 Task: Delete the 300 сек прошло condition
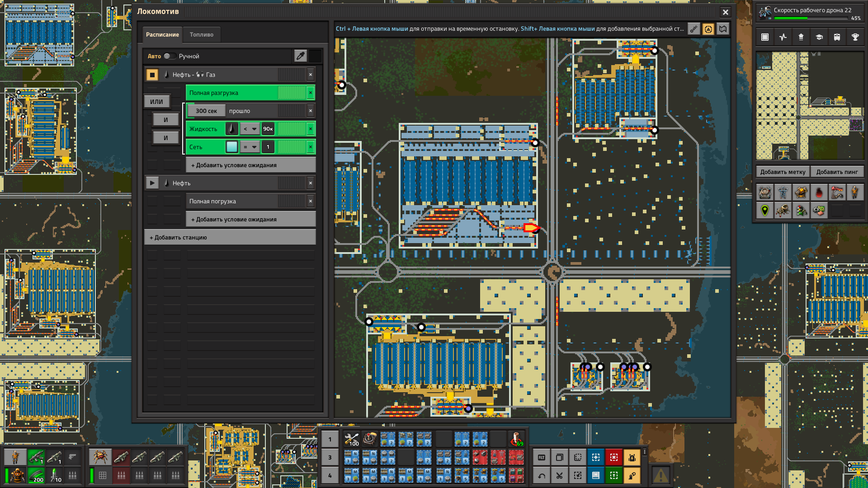click(x=311, y=111)
